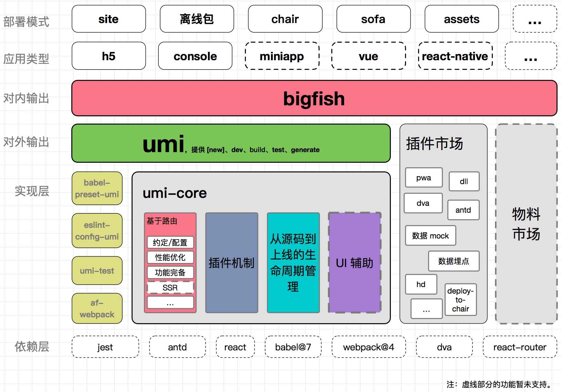Select the webpack@4 dependency block
This screenshot has height=392, width=561.
pos(368,347)
